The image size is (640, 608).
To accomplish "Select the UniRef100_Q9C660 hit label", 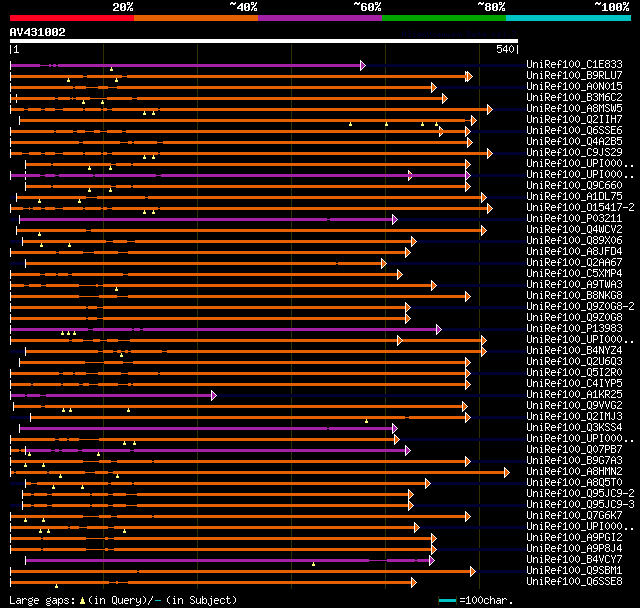I will click(x=574, y=186).
